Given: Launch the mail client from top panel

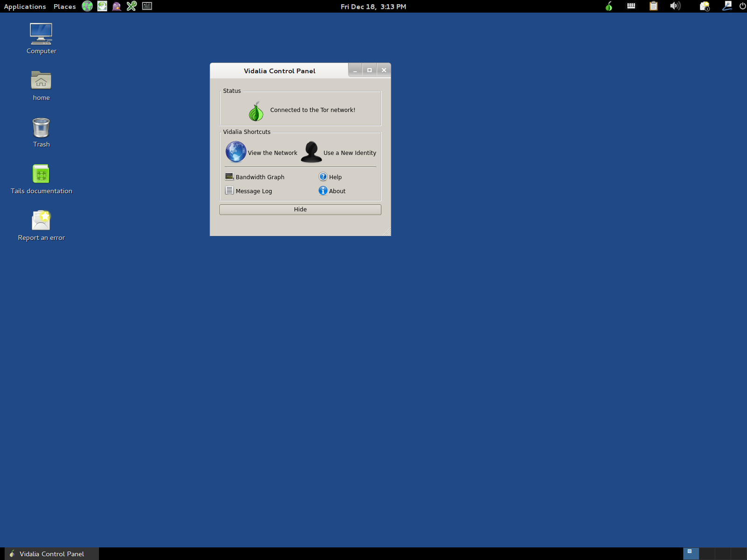Looking at the screenshot, I should point(102,6).
